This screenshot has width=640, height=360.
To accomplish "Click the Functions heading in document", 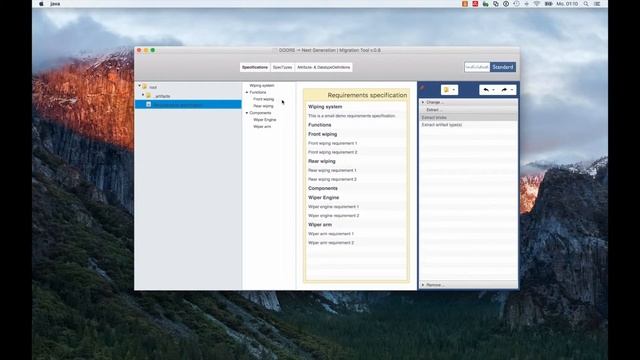I will pos(320,125).
